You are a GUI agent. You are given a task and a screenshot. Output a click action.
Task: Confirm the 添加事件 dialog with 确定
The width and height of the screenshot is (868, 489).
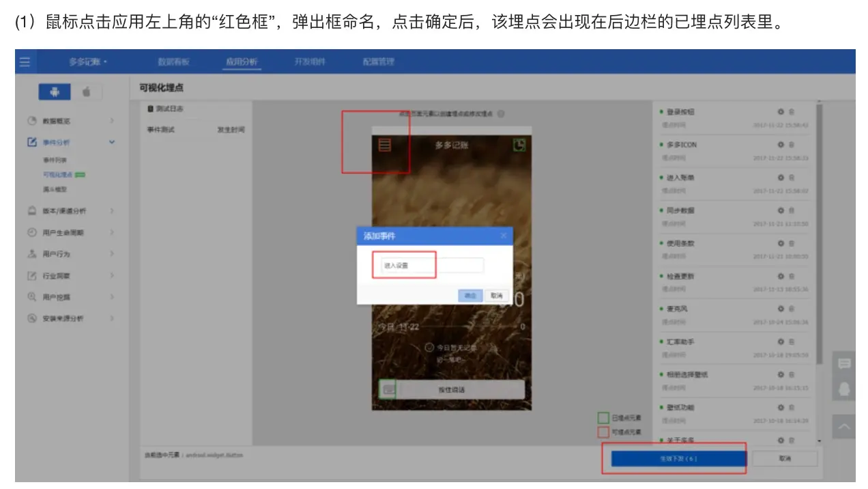(x=470, y=295)
